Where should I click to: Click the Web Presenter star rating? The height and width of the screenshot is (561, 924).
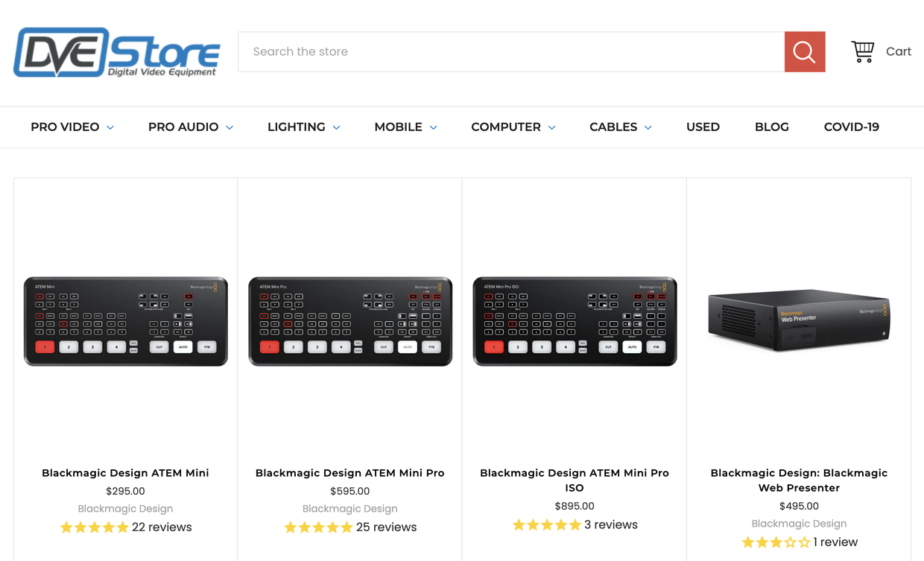point(775,542)
